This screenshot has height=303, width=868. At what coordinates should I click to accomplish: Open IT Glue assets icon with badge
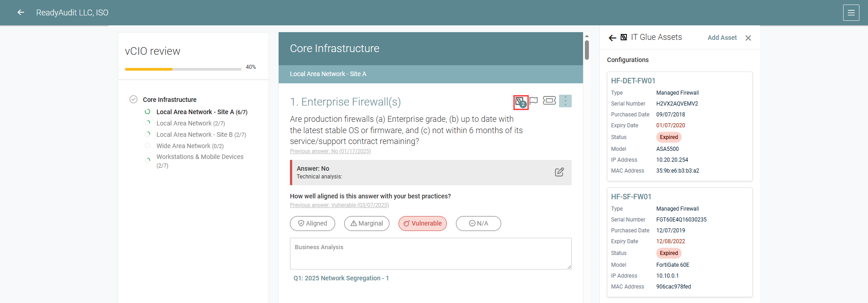point(521,102)
